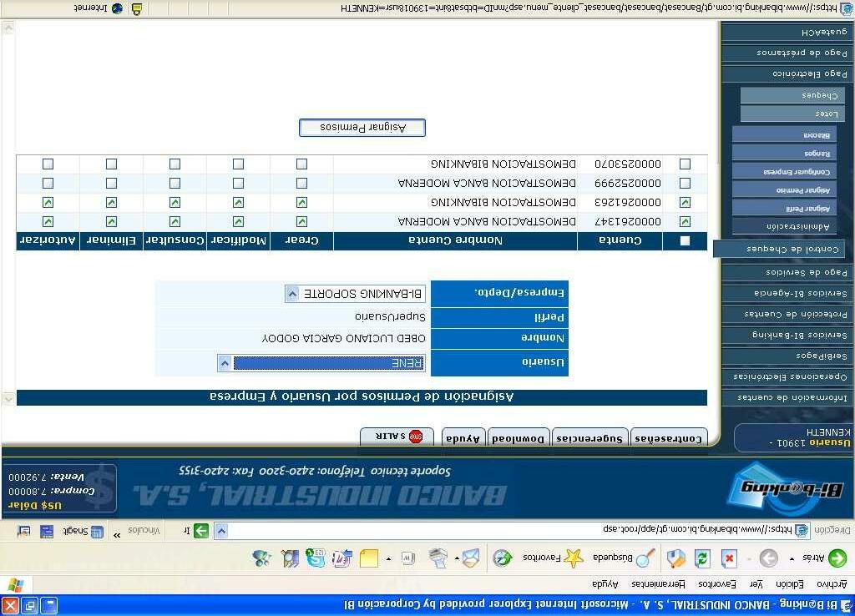Open the Búsqueda magnifier search
855x616 pixels.
click(645, 558)
